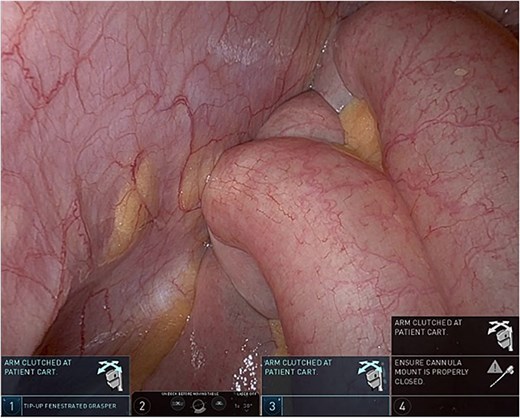Viewport: 520px width, 418px height.
Task: Click the cannula instrument icon
Action: coord(502,377)
